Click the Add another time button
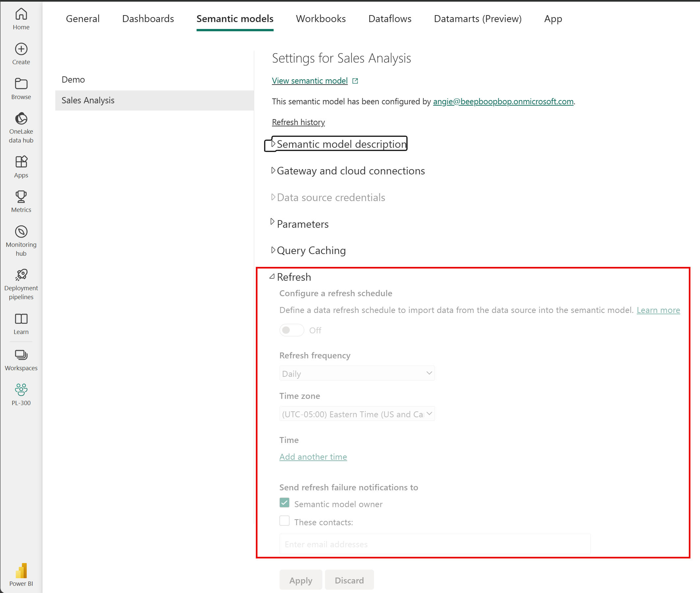 click(x=313, y=456)
